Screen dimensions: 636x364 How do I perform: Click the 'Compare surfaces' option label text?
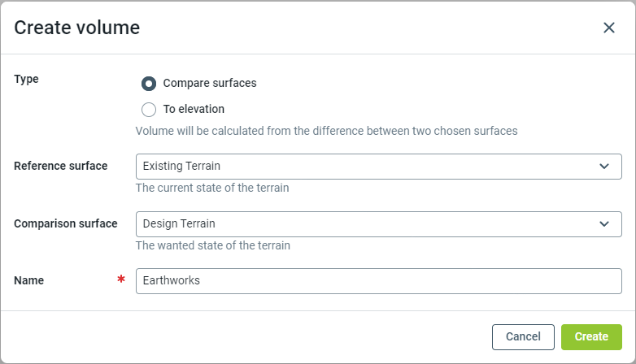coord(210,83)
